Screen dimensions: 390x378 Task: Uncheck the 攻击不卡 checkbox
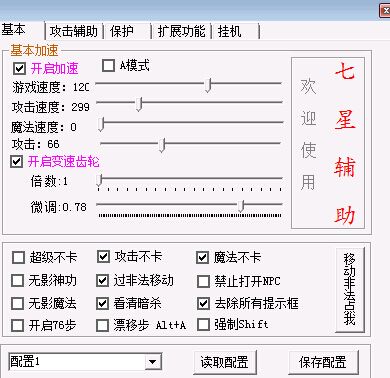(103, 256)
